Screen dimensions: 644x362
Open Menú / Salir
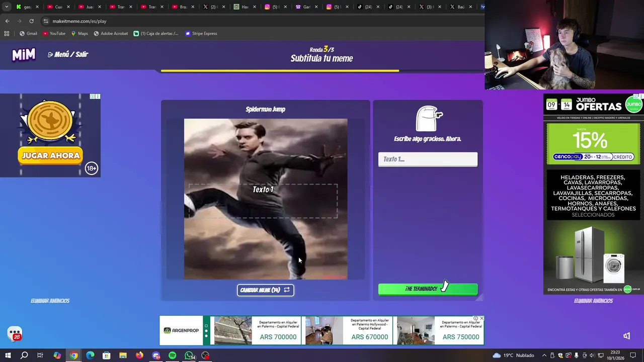68,54
